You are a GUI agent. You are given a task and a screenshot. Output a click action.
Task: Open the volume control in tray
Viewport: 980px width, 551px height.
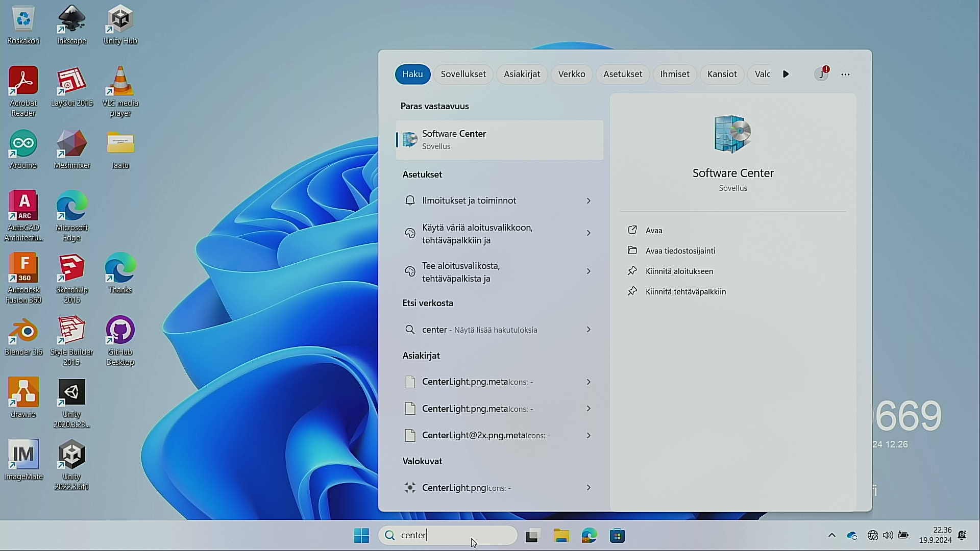click(x=888, y=536)
